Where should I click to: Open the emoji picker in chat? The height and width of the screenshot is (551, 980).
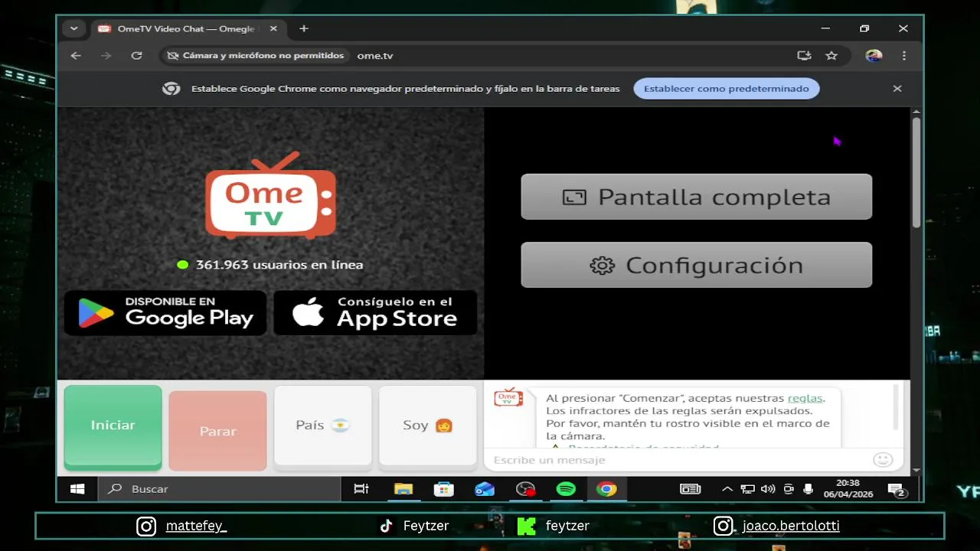tap(883, 460)
